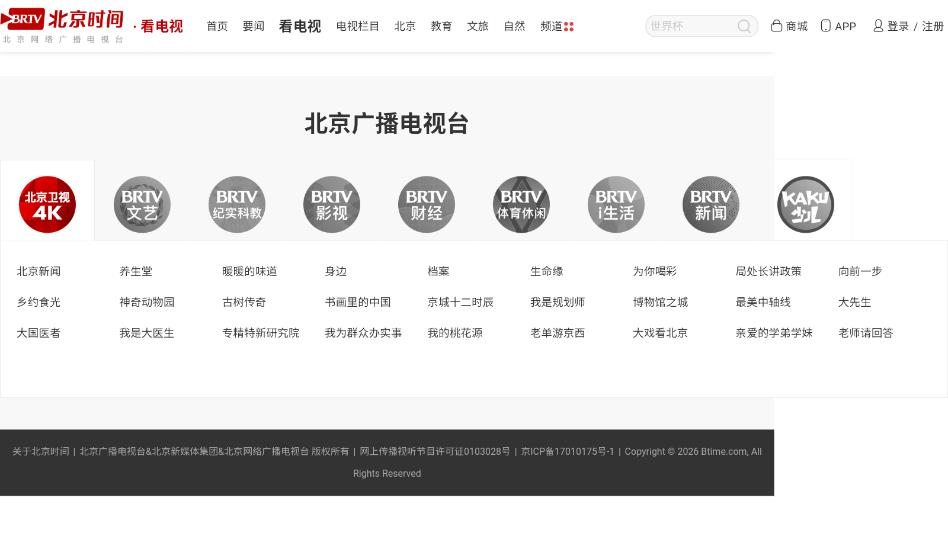Click the 网上传播视听节目许可证0103028号 footer text
The image size is (948, 533).
click(435, 451)
